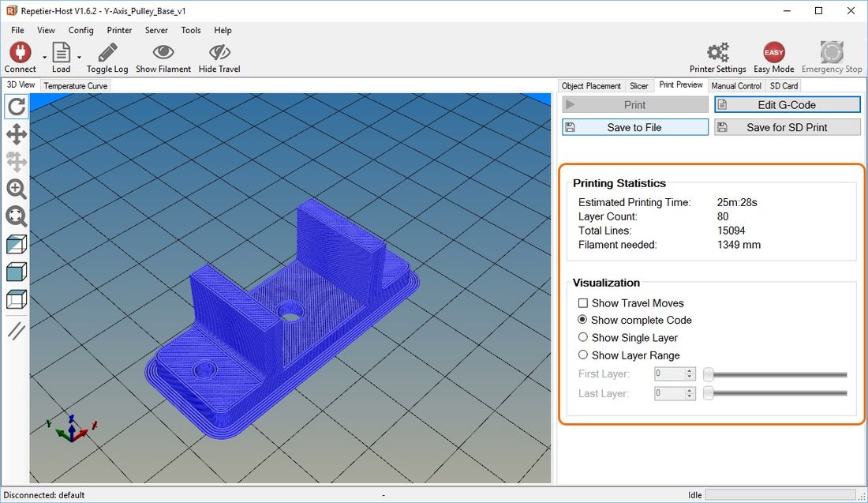Switch to Easy Mode red icon
The height and width of the screenshot is (503, 868).
point(773,53)
